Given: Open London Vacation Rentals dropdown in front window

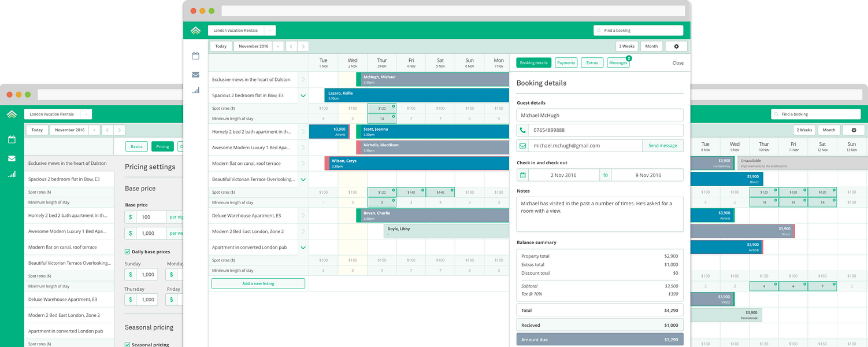Looking at the screenshot, I should click(x=242, y=30).
